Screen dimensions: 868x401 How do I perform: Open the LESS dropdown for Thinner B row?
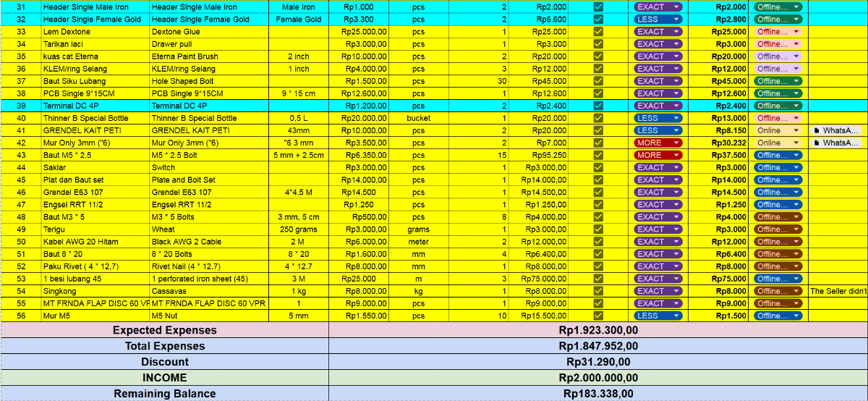click(658, 118)
